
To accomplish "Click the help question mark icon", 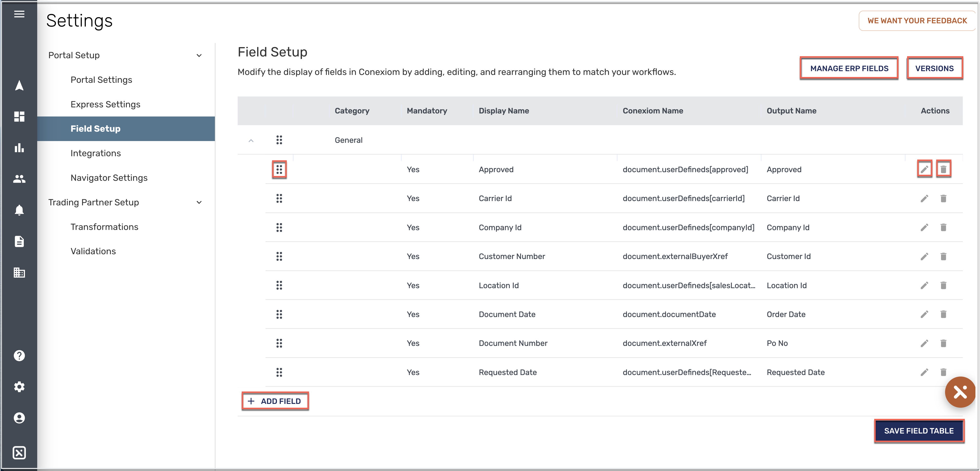I will pyautogui.click(x=19, y=355).
